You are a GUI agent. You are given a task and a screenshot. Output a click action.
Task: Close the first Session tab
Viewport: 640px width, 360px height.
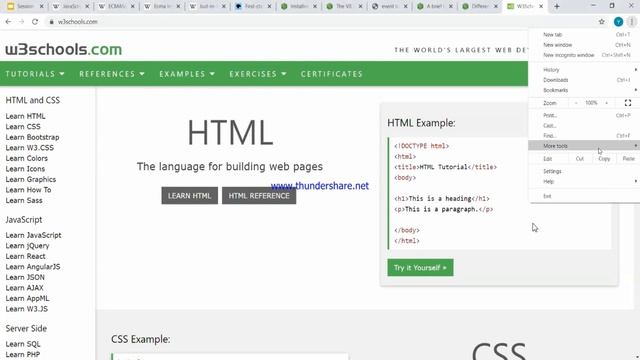click(x=42, y=7)
